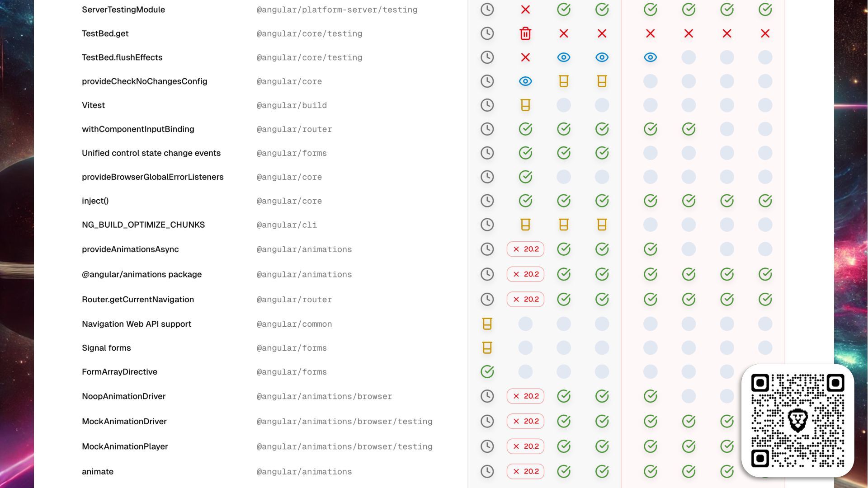Click the green checkmark for FormArrayDirective

(x=487, y=371)
